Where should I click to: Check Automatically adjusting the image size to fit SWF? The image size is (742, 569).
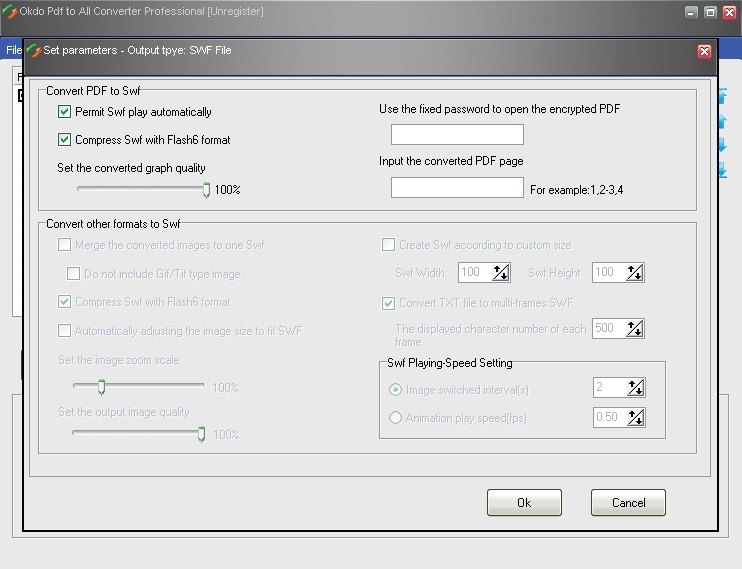coord(64,330)
